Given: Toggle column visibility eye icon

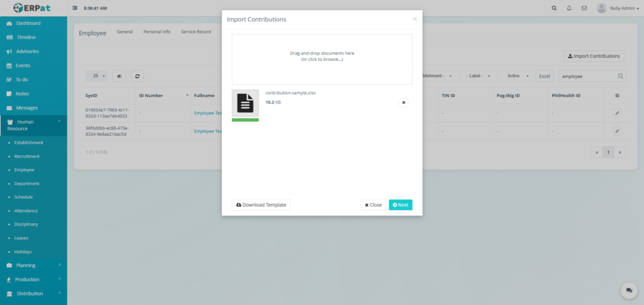Looking at the screenshot, I should pyautogui.click(x=119, y=76).
